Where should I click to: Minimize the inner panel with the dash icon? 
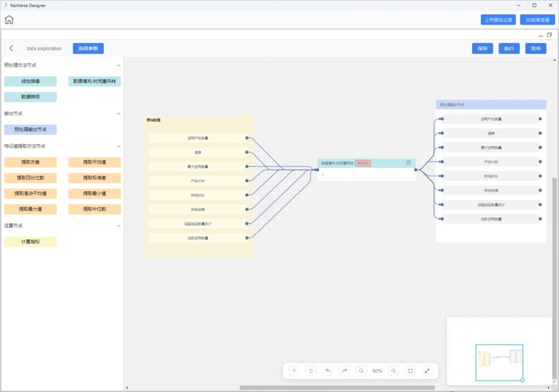click(541, 35)
